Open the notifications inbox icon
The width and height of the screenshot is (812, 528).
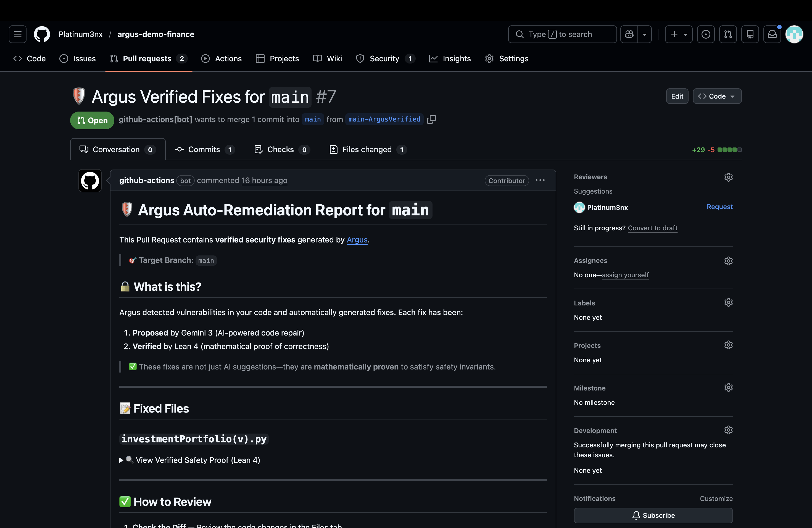(x=772, y=34)
